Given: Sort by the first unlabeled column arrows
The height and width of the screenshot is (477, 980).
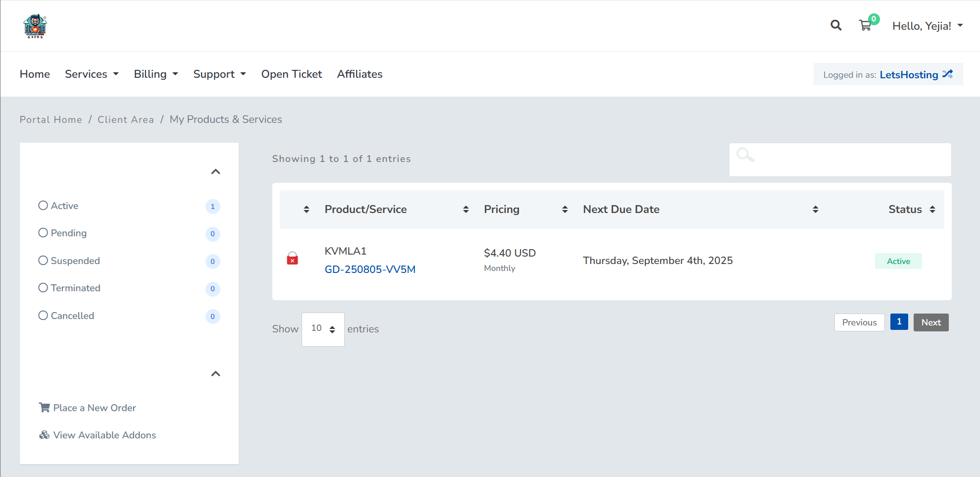Looking at the screenshot, I should (x=307, y=210).
